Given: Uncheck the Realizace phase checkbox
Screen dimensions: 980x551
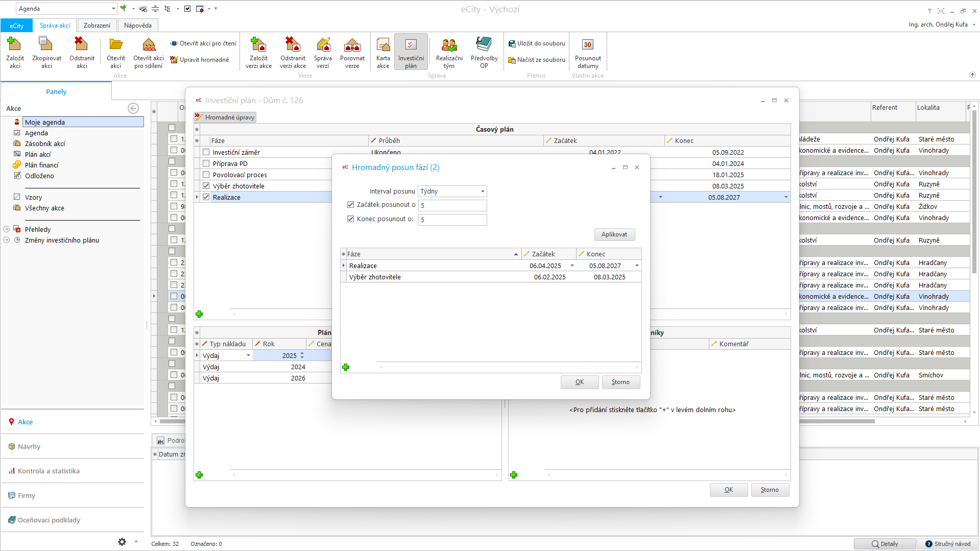Looking at the screenshot, I should tap(206, 197).
